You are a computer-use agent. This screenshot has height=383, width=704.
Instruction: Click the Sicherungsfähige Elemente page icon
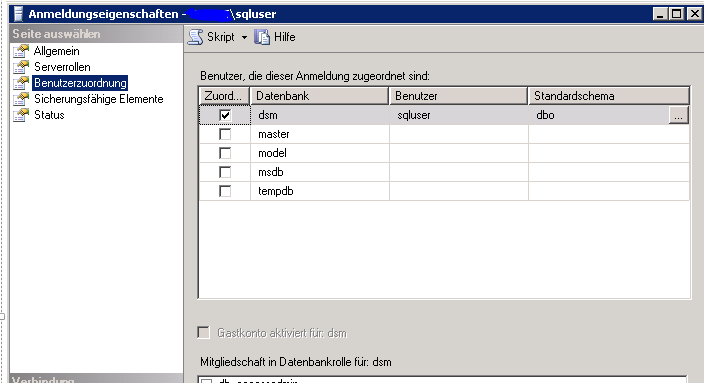[21, 99]
